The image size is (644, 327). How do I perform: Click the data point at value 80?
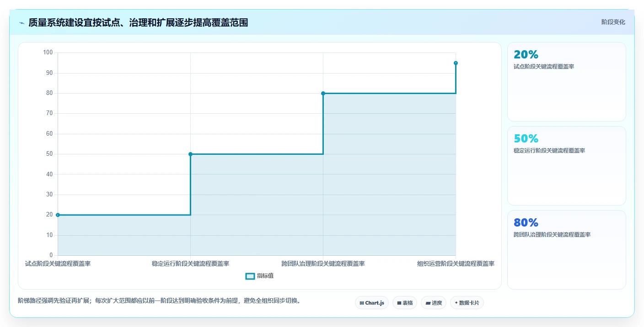click(x=323, y=93)
